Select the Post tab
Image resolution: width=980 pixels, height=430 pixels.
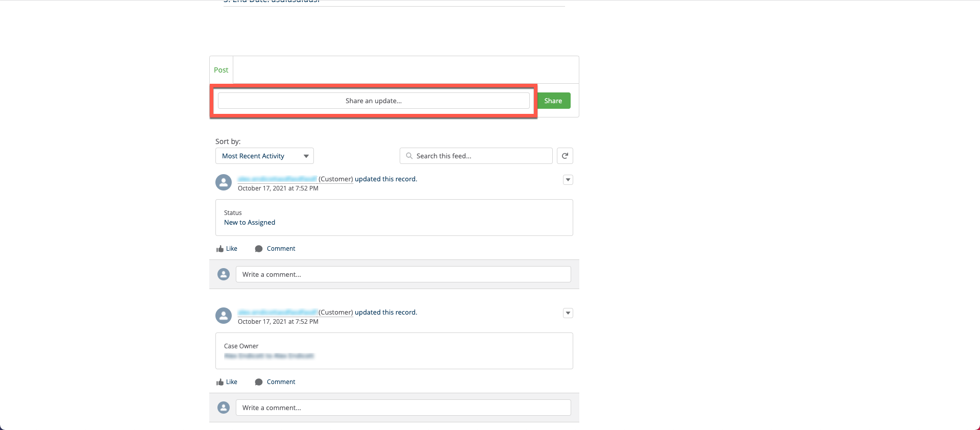[x=221, y=70]
